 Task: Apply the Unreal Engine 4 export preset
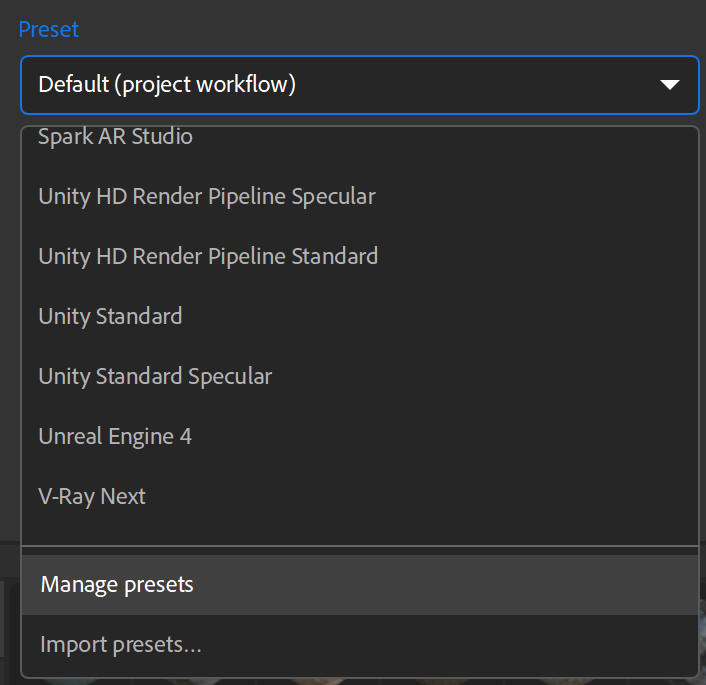(x=115, y=436)
